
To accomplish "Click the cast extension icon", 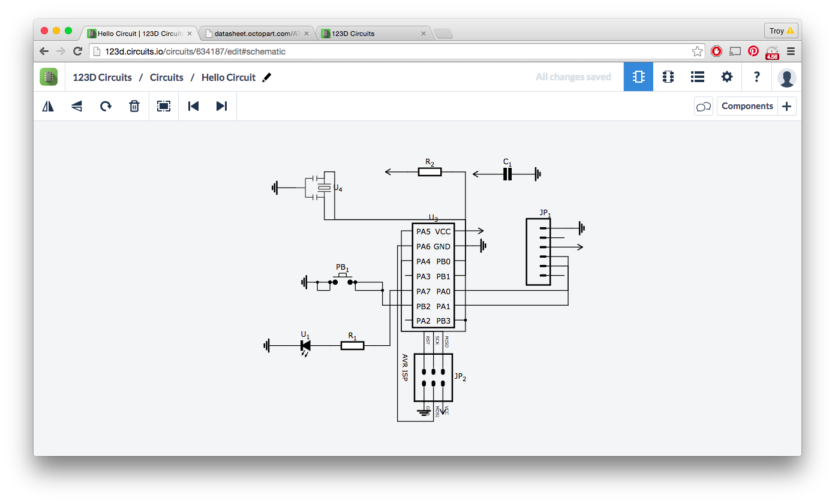I will coord(735,52).
